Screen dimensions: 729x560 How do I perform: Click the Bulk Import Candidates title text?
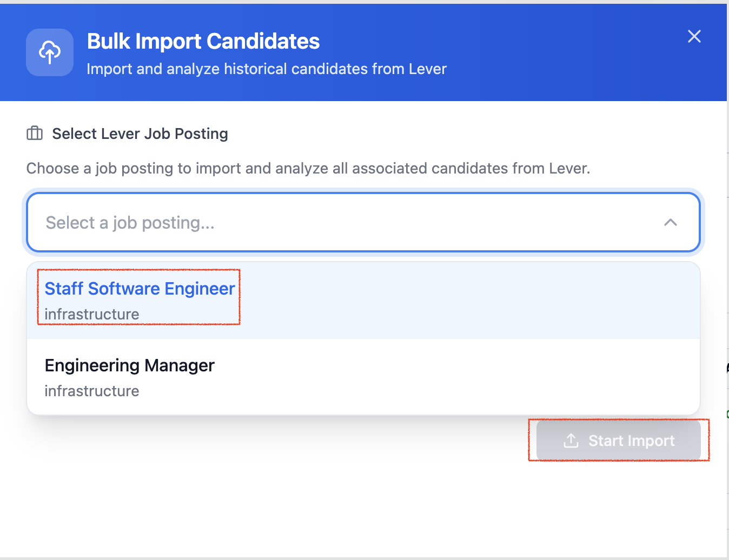pyautogui.click(x=203, y=41)
